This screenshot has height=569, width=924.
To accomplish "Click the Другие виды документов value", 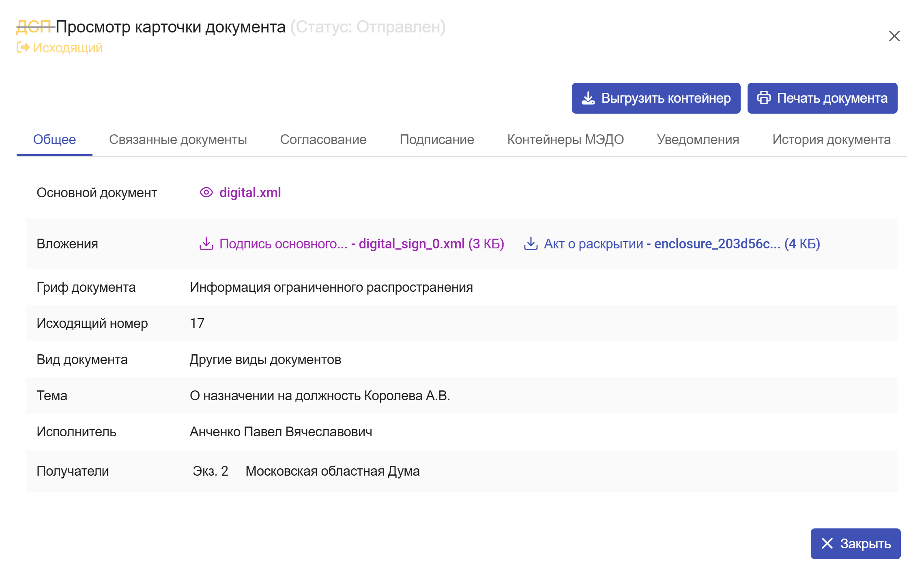I will pos(265,360).
